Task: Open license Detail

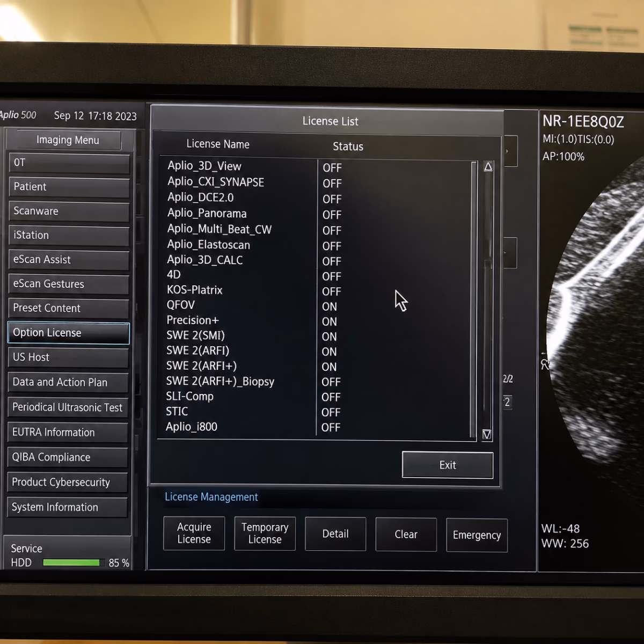Action: (335, 534)
